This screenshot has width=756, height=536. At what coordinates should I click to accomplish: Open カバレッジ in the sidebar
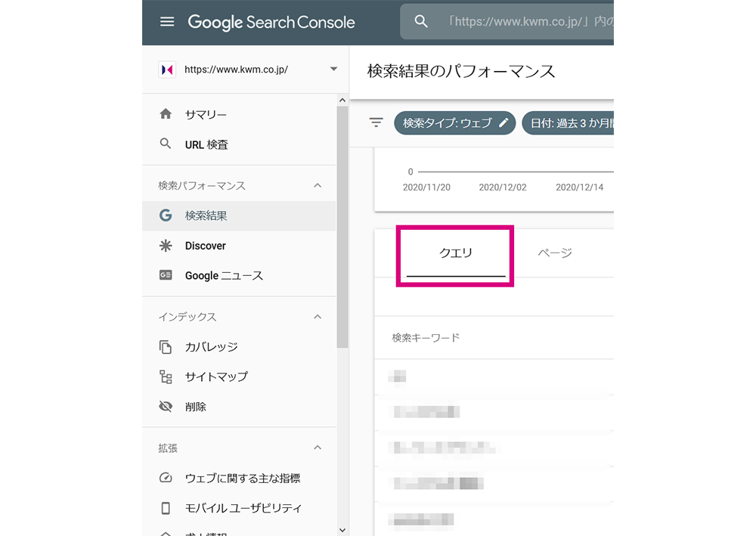point(239,347)
